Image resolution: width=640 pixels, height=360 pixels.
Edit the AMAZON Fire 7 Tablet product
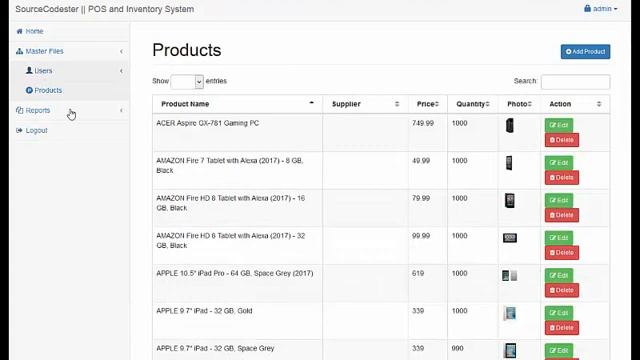coord(559,163)
